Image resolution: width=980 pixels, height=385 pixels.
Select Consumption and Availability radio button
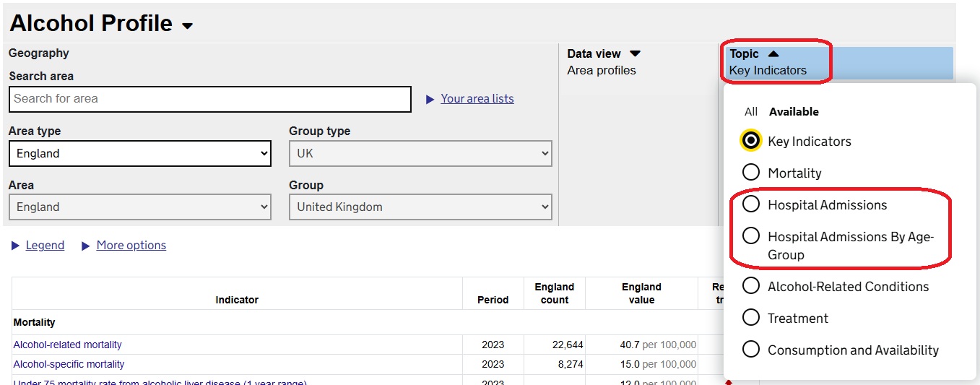[751, 350]
